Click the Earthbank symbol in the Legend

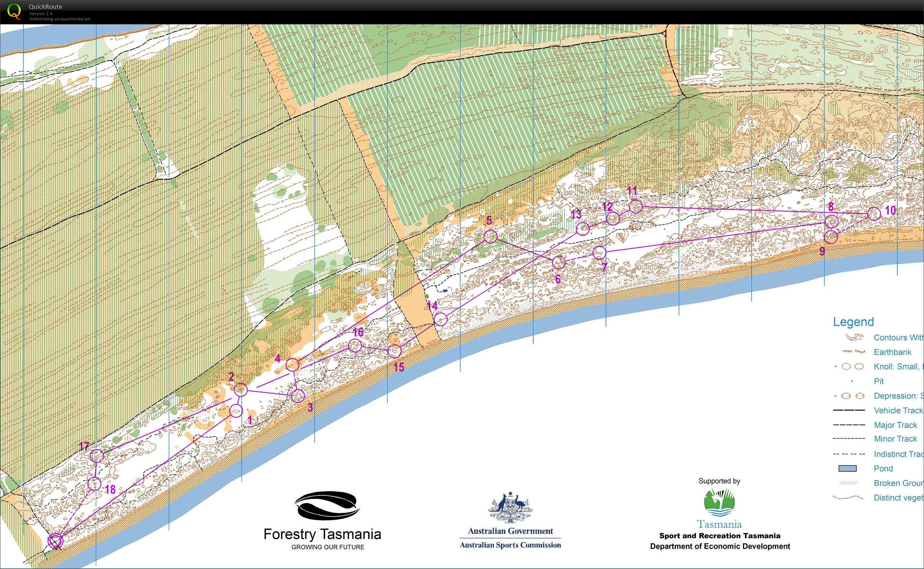click(854, 352)
